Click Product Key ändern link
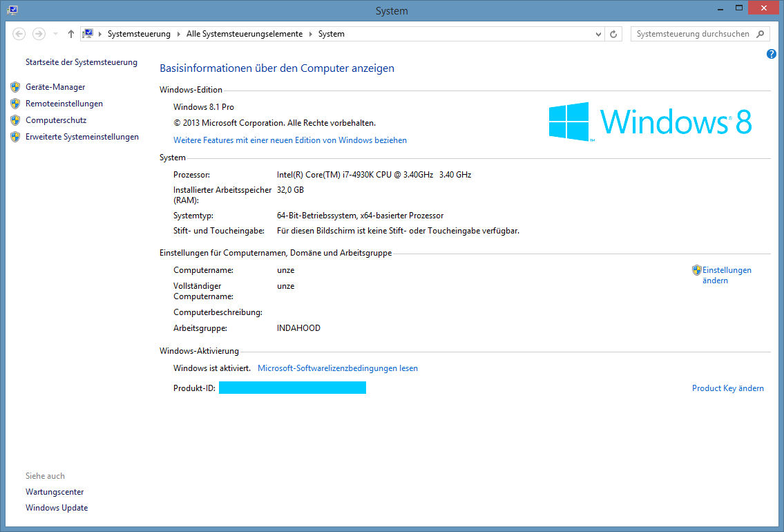The width and height of the screenshot is (784, 532). point(728,388)
